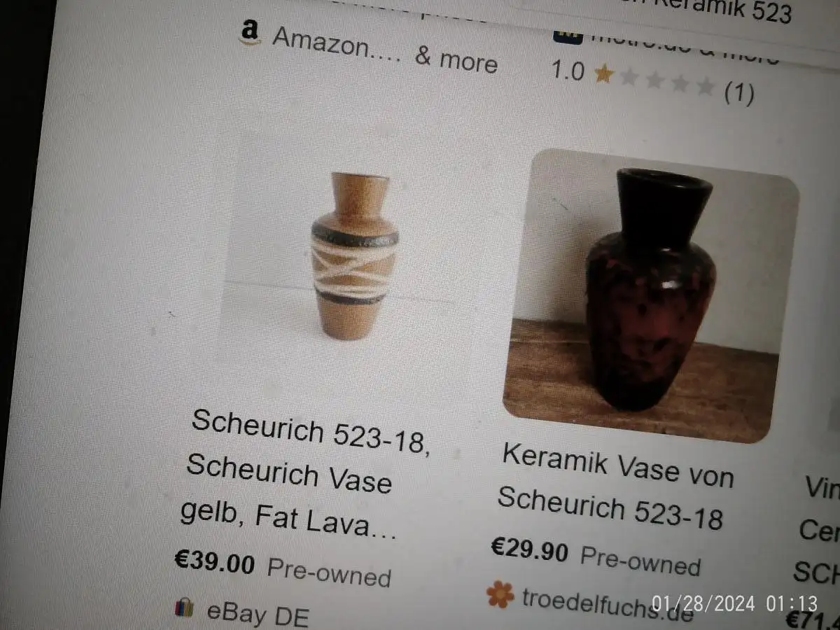840x630 pixels.
Task: Click the (1) review count
Action: coord(738,92)
